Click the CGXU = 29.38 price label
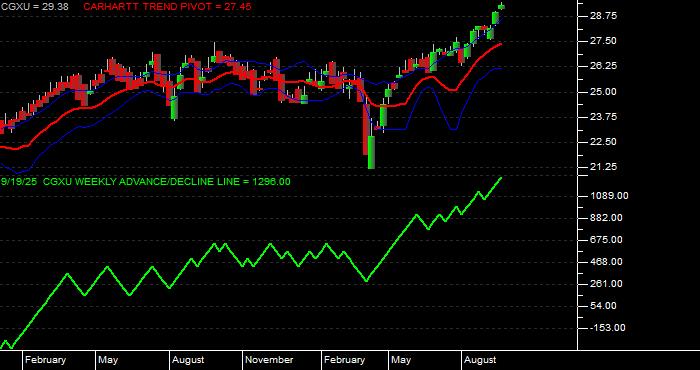The image size is (700, 370). [34, 7]
